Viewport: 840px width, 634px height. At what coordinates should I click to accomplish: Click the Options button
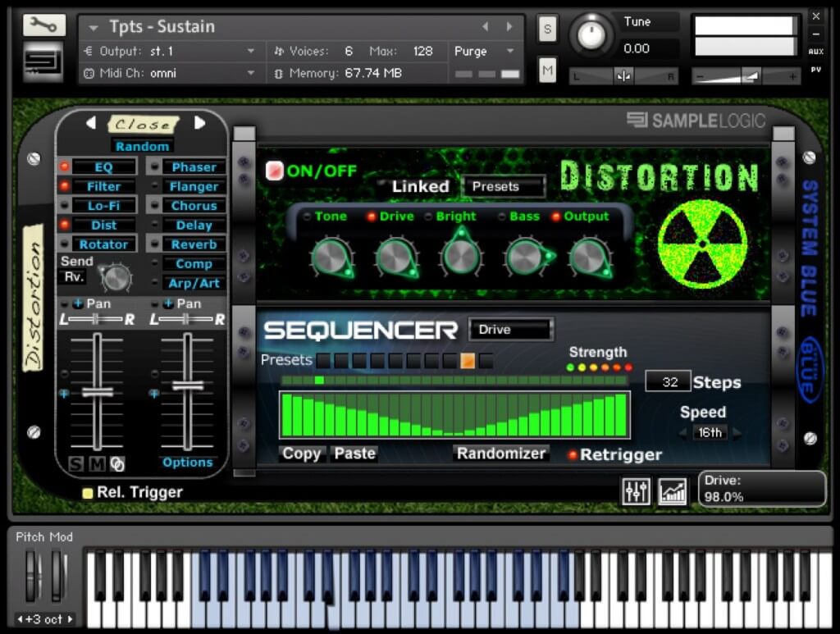pos(188,462)
